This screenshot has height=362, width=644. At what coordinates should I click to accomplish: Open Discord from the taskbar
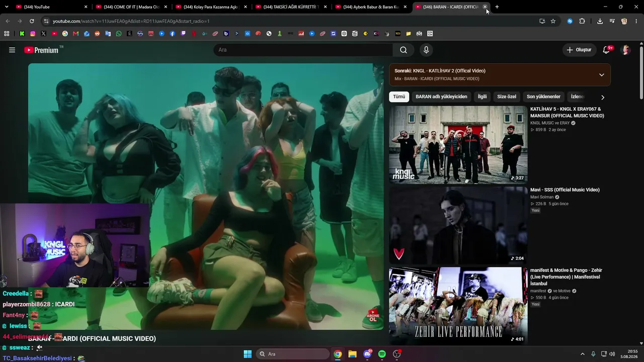point(367,354)
